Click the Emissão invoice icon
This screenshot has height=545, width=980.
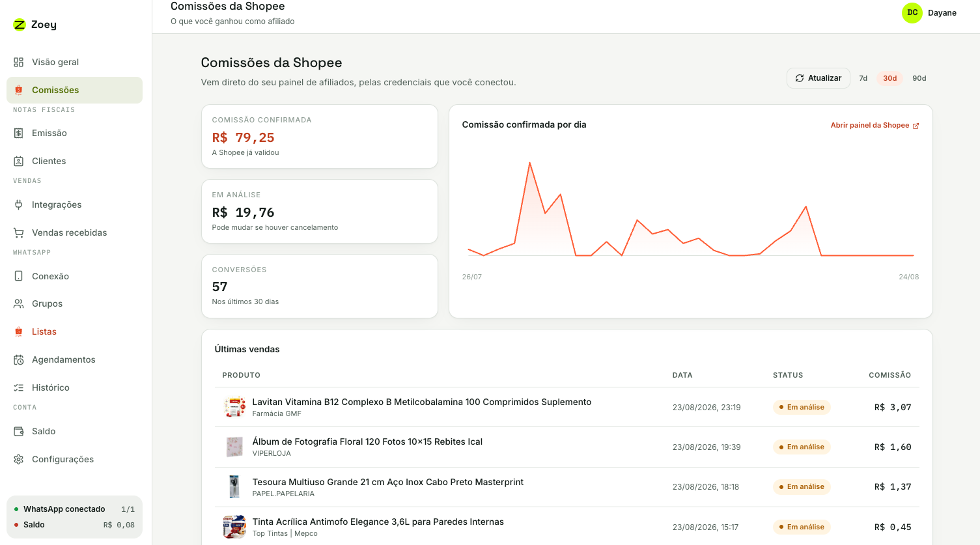pos(19,133)
